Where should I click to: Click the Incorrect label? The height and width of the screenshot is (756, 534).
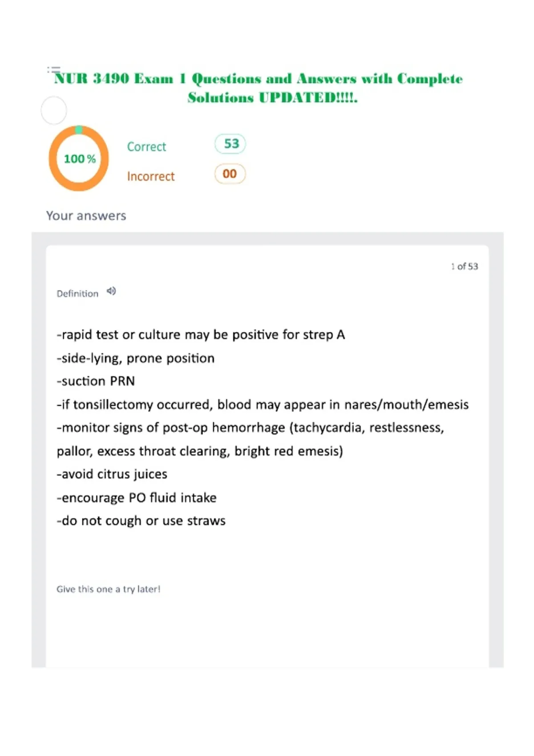(x=151, y=176)
